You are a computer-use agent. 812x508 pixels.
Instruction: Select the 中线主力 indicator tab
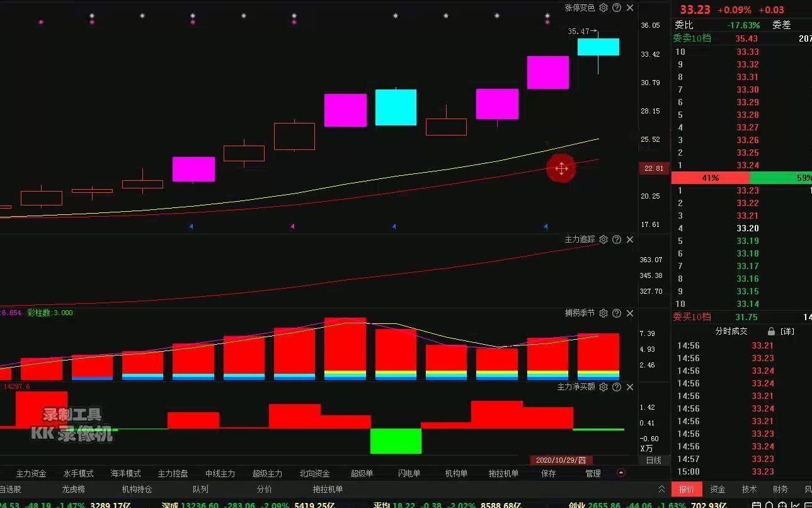(220, 473)
